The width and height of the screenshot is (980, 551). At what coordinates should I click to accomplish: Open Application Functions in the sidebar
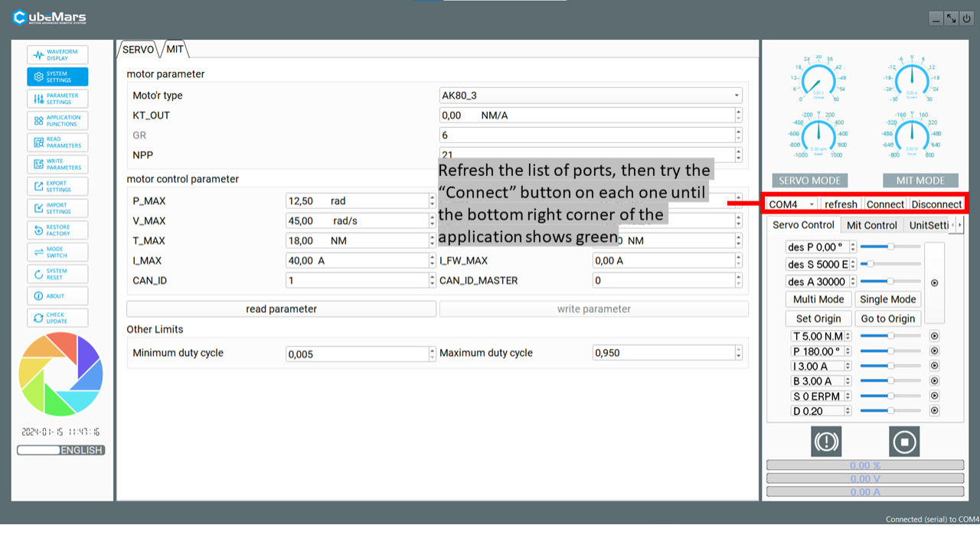click(x=57, y=121)
